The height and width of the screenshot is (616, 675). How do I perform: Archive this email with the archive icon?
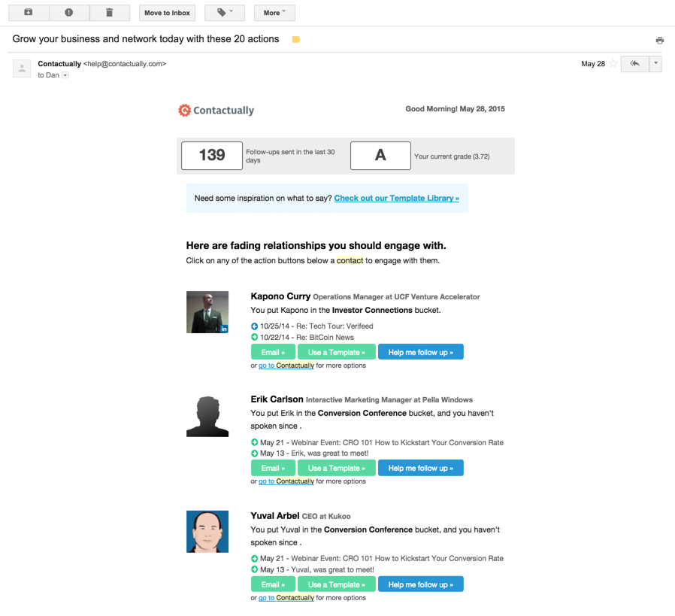click(x=29, y=13)
